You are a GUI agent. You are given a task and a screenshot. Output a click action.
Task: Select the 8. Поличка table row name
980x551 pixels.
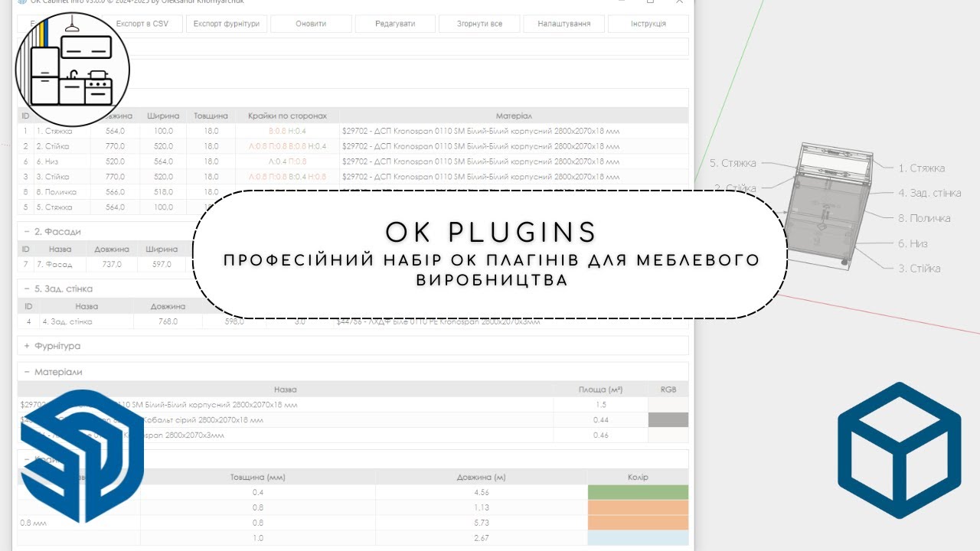[x=56, y=192]
